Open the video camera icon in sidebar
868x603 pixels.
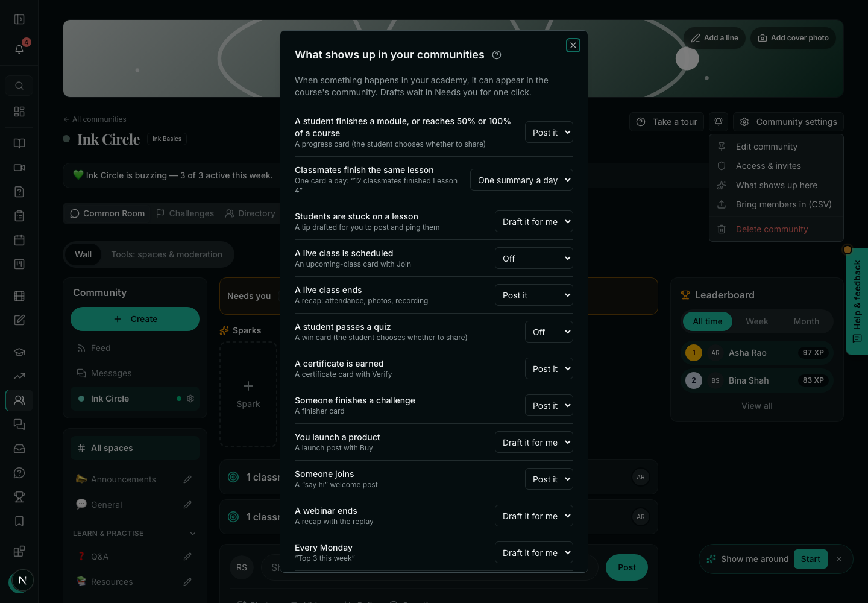[x=19, y=168]
